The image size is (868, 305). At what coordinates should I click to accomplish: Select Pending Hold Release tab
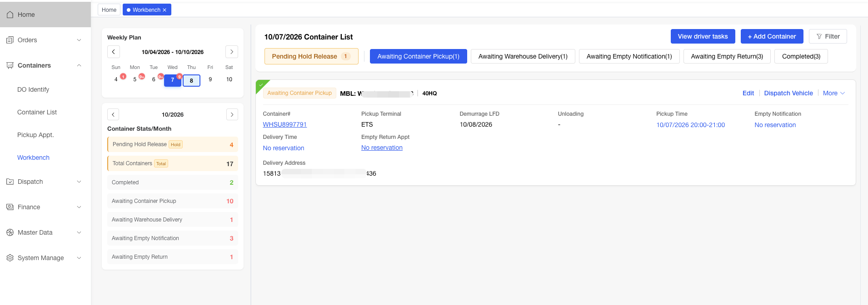point(311,56)
